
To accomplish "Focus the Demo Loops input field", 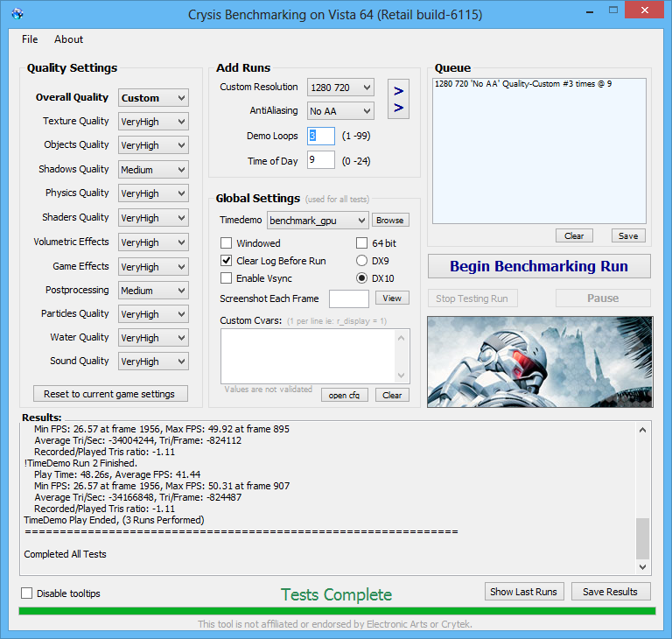I will [321, 136].
